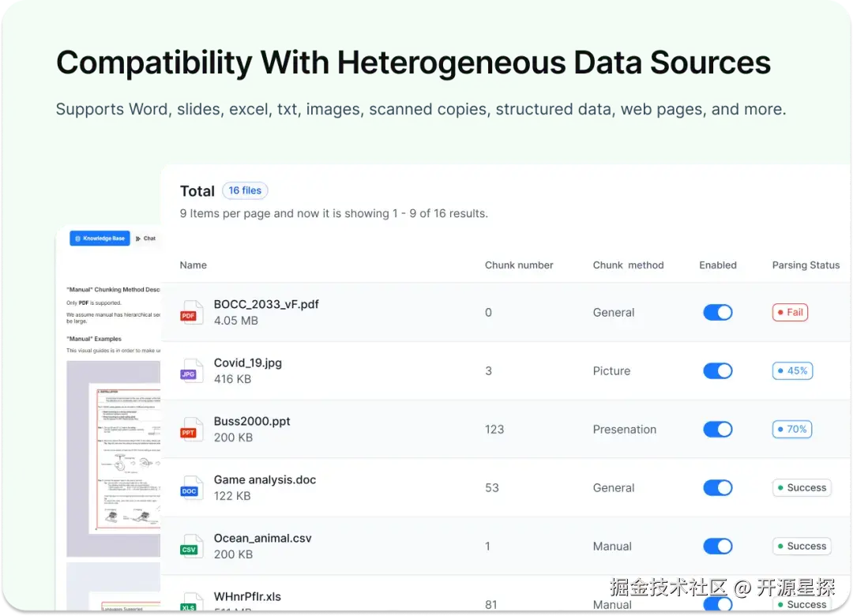Click the XLS icon for WHnrPflr.xls

tap(189, 603)
